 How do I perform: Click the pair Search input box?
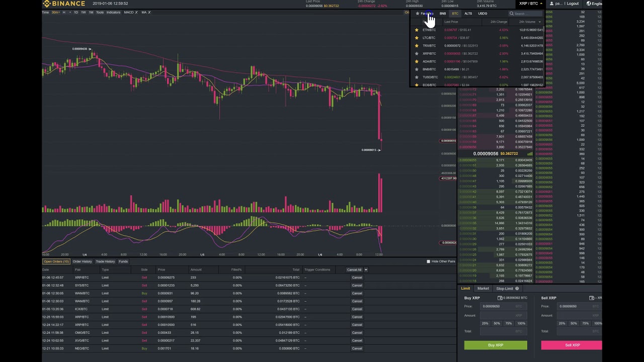coord(526,14)
